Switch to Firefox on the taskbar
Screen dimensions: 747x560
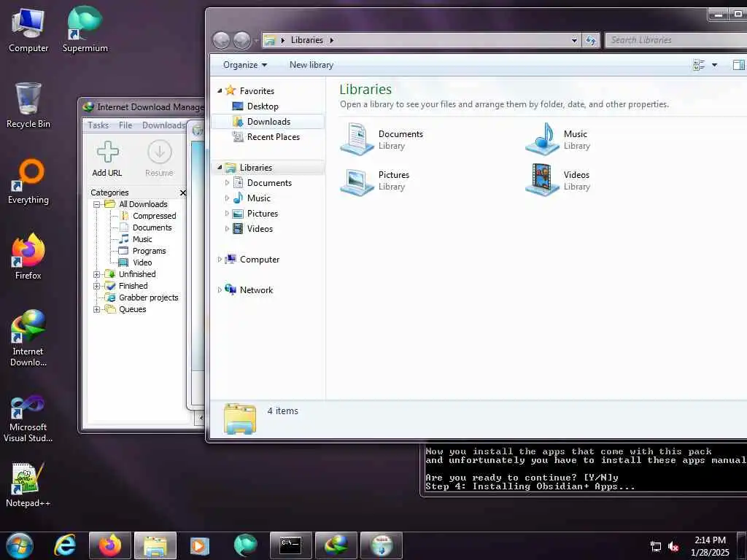click(x=110, y=545)
